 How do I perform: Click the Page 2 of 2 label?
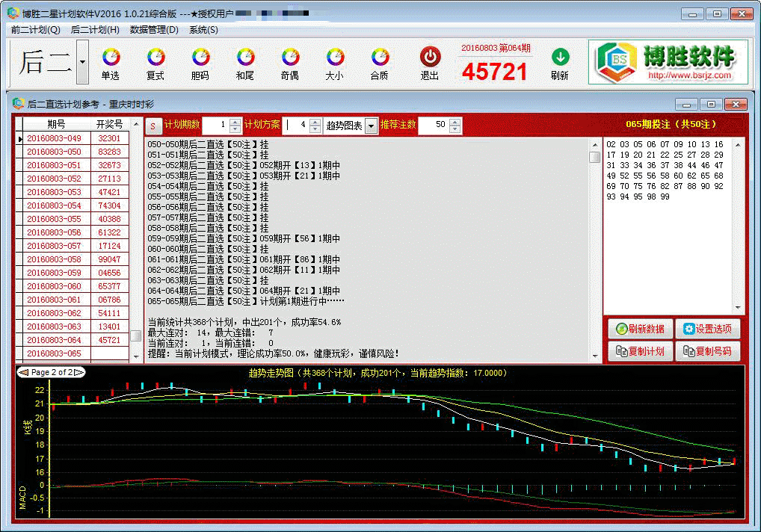[x=52, y=372]
